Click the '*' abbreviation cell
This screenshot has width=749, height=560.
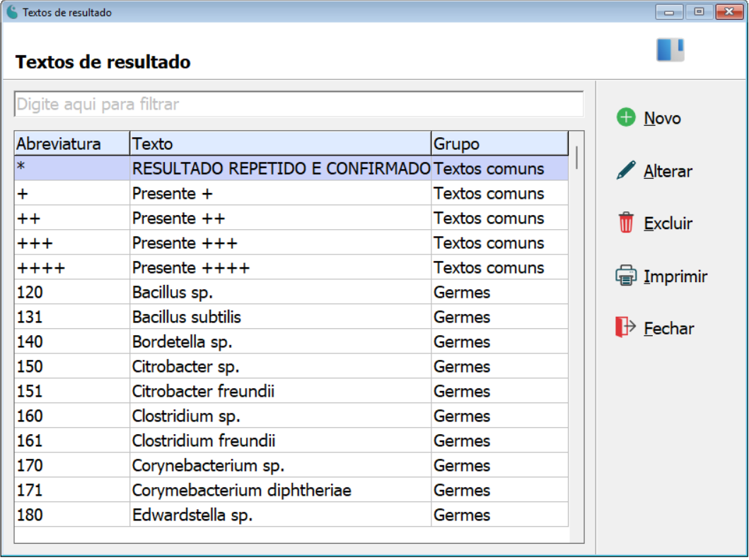click(x=71, y=168)
